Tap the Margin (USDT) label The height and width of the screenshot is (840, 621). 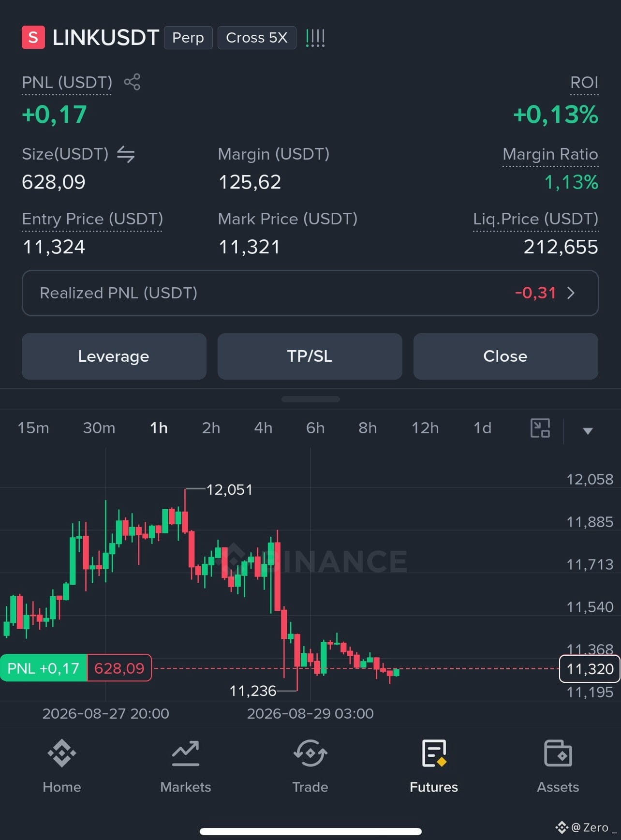274,154
